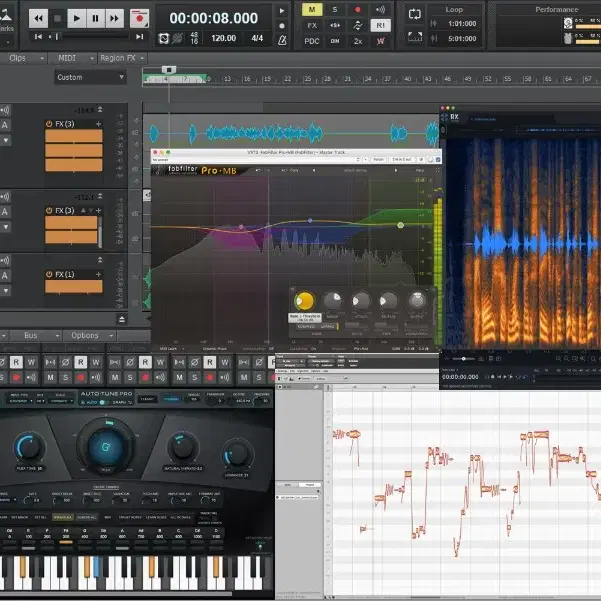Adjust the yellow threshold knob in Pro-MB
Image resolution: width=601 pixels, height=601 pixels.
click(305, 301)
